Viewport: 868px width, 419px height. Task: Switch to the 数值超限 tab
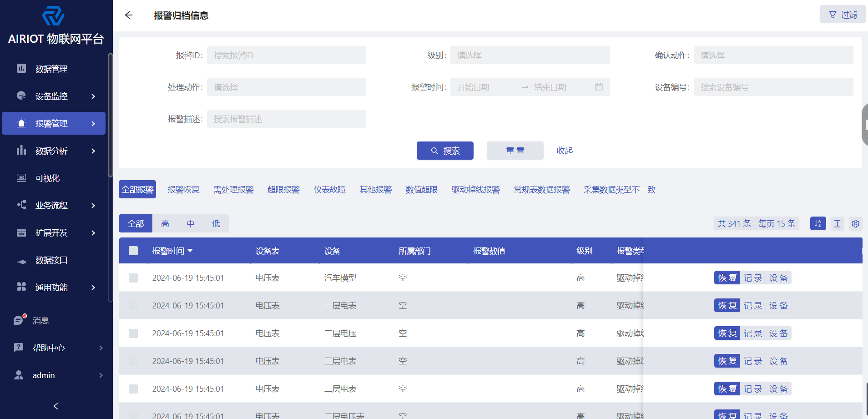(x=422, y=189)
